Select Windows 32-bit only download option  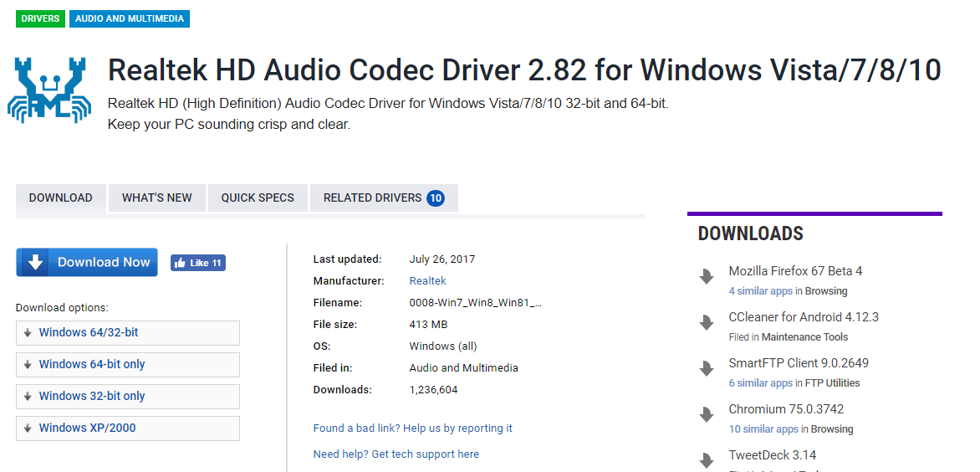(x=92, y=397)
